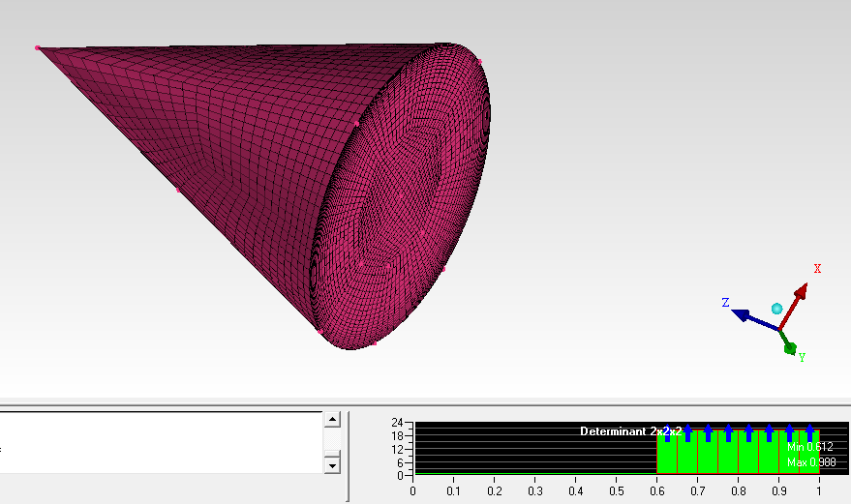The width and height of the screenshot is (851, 504).
Task: Click the green Y axis arrow on triad
Action: [x=790, y=346]
